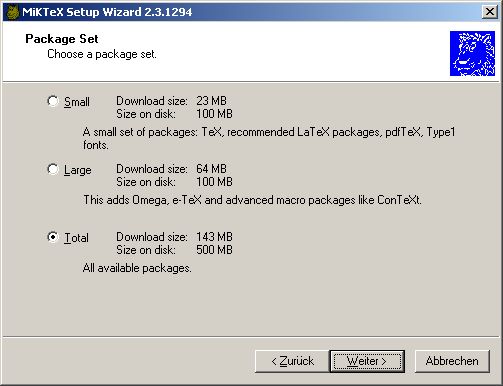
Task: Click the Small set description mentioning Type1 fonts
Action: coord(269,138)
